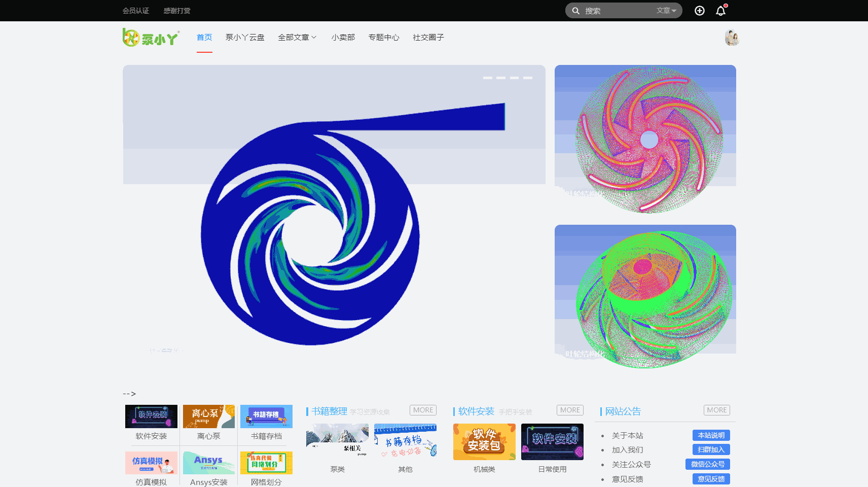Click MORE next to 网站公告
Viewport: 868px width, 487px height.
(717, 410)
